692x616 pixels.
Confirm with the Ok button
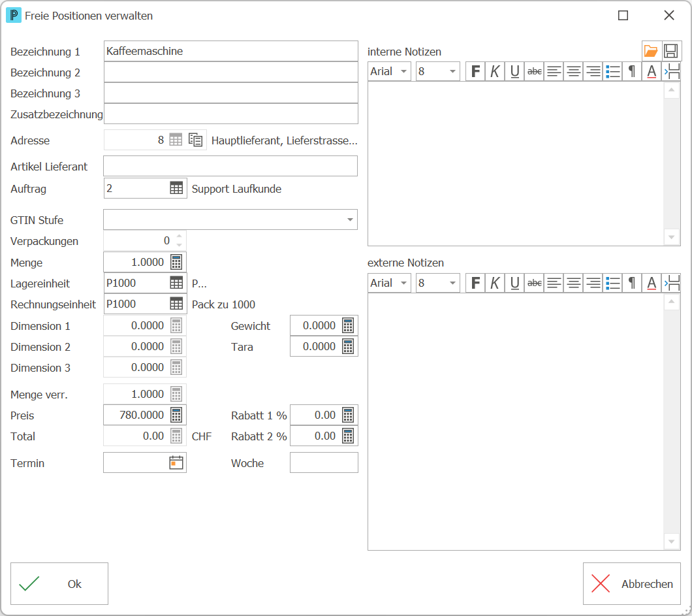coord(59,583)
